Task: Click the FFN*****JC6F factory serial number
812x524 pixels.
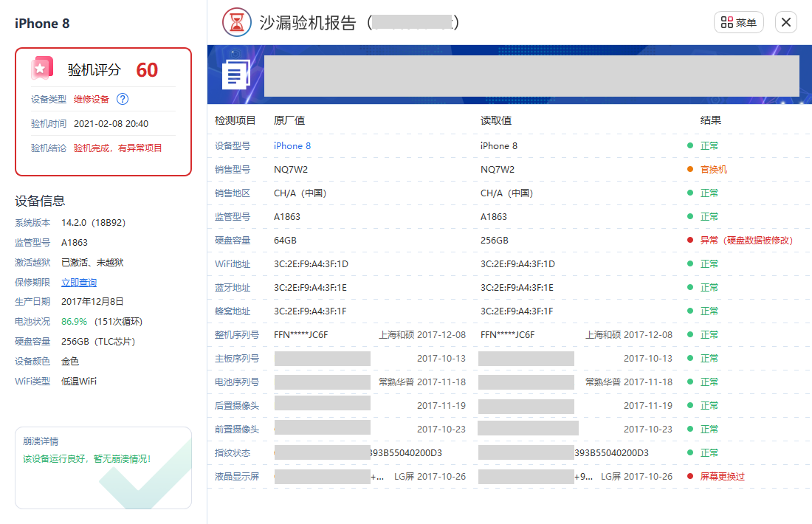Action: 300,335
